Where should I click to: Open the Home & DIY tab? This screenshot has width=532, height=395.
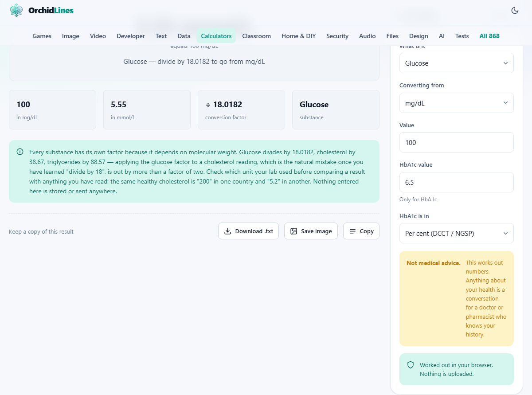coord(299,36)
